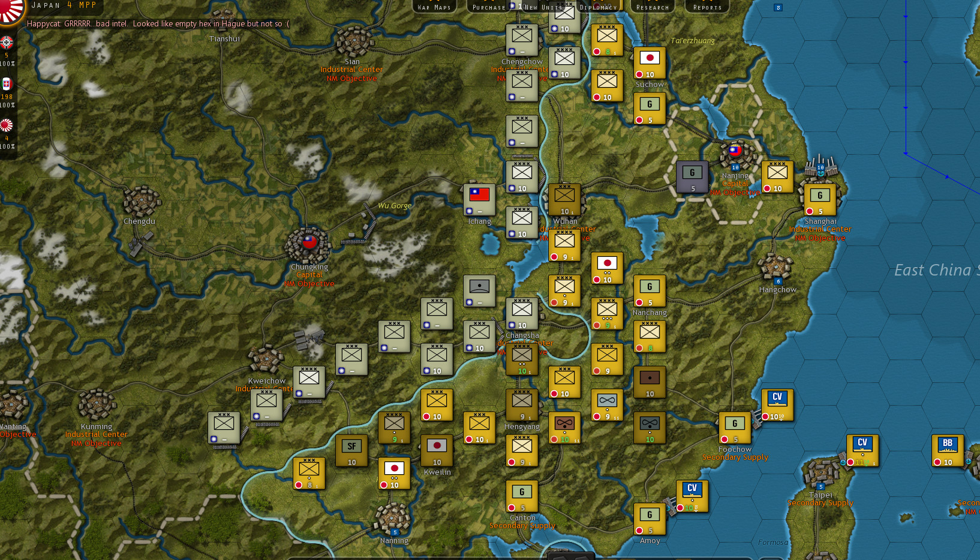Select the garrison unit at Foochow
Image resolution: width=980 pixels, height=560 pixels.
735,428
